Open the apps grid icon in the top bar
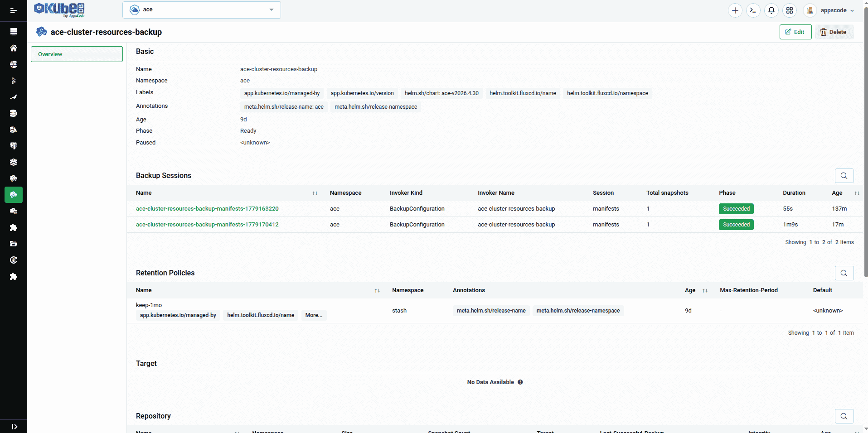Screen dimensions: 868x433 coord(790,10)
